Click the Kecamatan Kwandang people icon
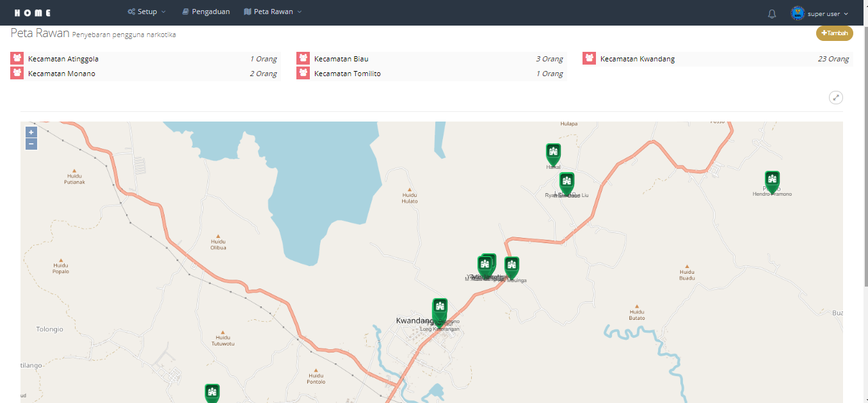 tap(589, 59)
